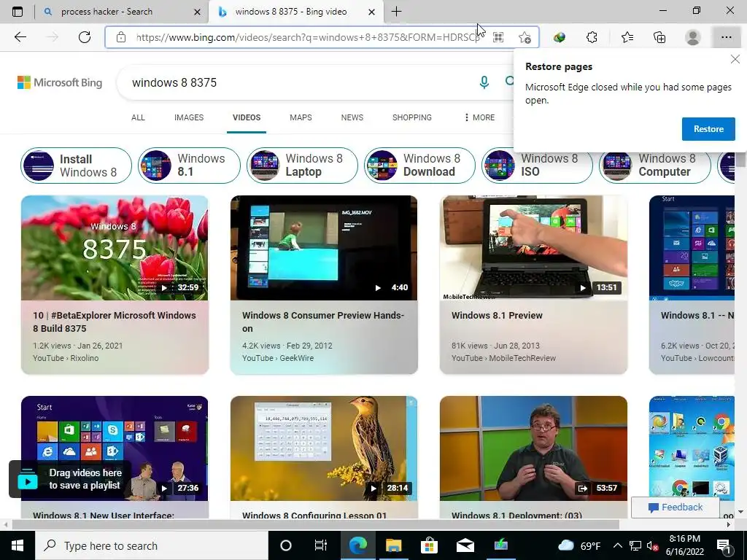The height and width of the screenshot is (560, 747).
Task: Click the Restore button
Action: pyautogui.click(x=708, y=129)
